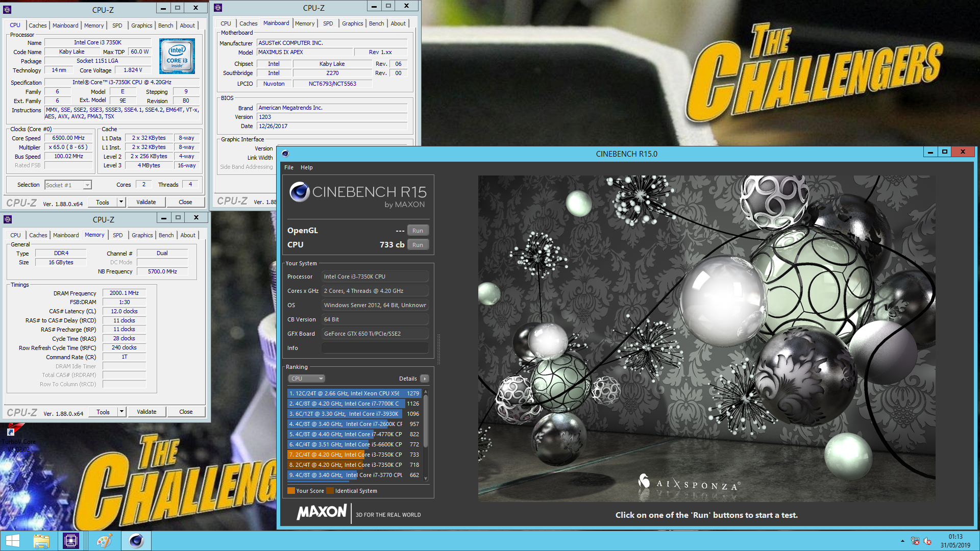Open the Socket #1 selection dropdown
This screenshot has height=551, width=980.
click(67, 185)
